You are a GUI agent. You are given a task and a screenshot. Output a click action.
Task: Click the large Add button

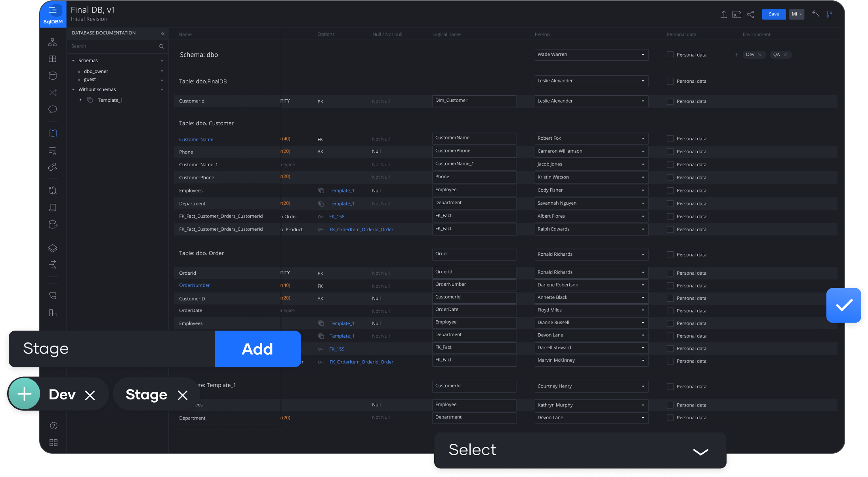coord(258,349)
